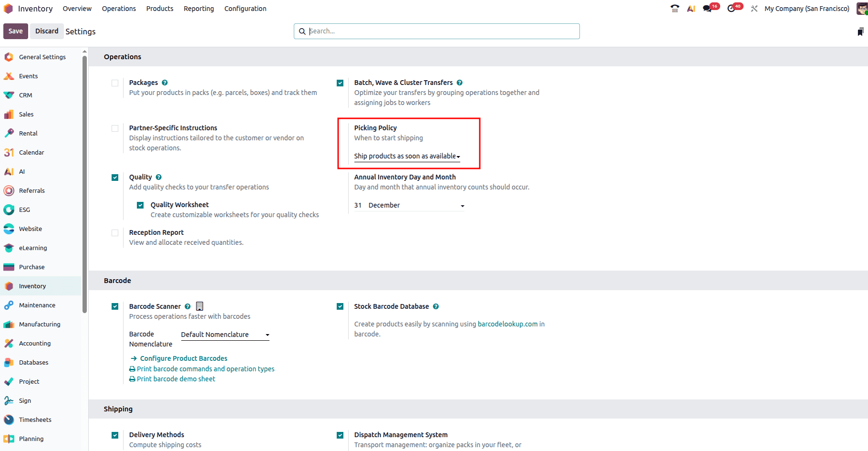The height and width of the screenshot is (451, 868).
Task: Click the debug tools wrench icon
Action: tap(754, 9)
